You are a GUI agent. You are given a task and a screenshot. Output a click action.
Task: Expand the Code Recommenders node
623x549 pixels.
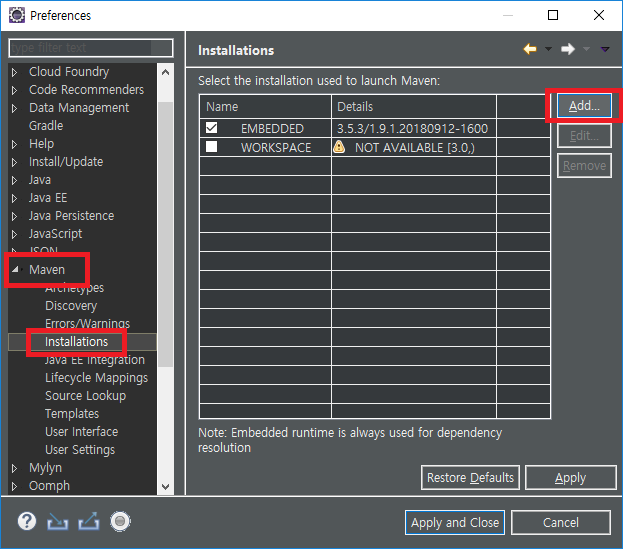click(x=15, y=90)
